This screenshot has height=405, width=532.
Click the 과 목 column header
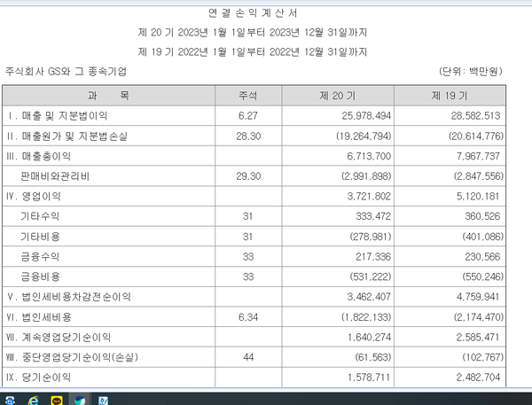coord(108,96)
